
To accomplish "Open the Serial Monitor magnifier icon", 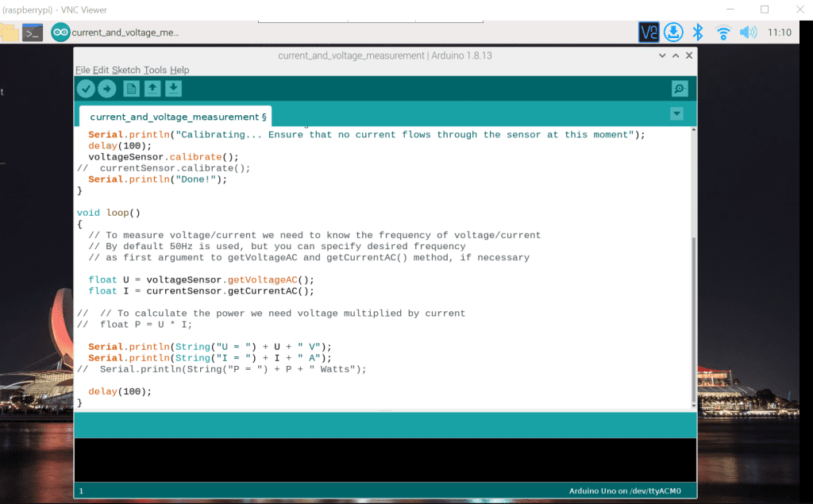I will (x=679, y=89).
